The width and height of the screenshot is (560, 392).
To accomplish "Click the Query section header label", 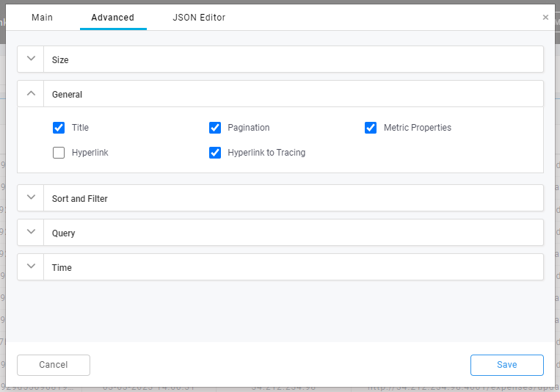I will click(64, 233).
